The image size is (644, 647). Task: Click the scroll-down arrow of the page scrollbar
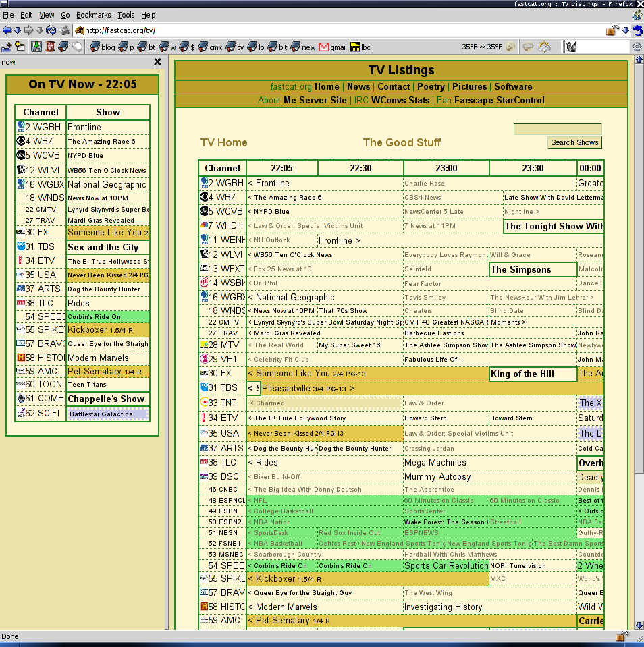pyautogui.click(x=639, y=625)
